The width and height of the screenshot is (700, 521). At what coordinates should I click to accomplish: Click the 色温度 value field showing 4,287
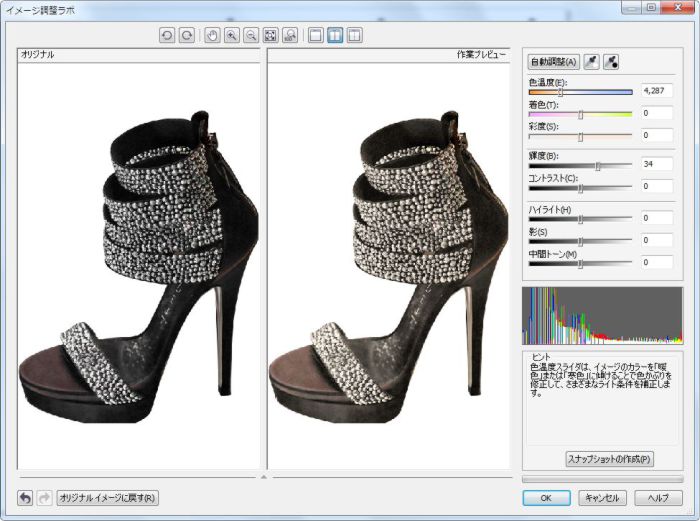pos(658,90)
